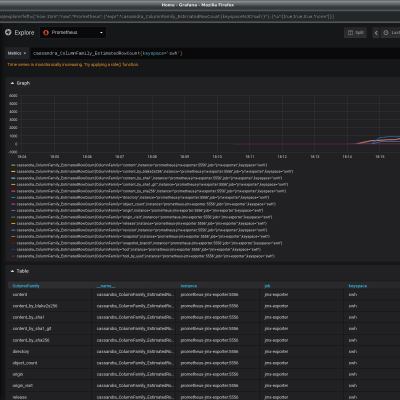Image resolution: width=400 pixels, height=400 pixels.
Task: Toggle 'content_by_sha1' legend series
Action: coord(149,178)
